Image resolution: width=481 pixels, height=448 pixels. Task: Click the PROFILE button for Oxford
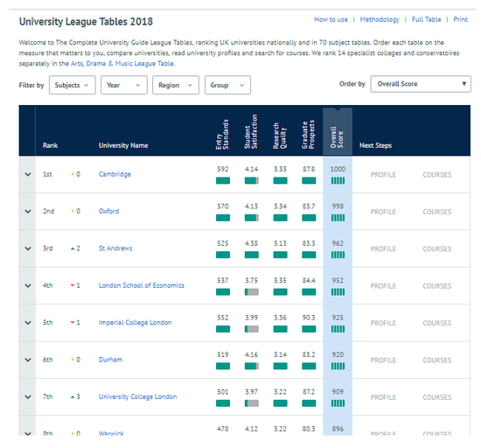(x=383, y=212)
